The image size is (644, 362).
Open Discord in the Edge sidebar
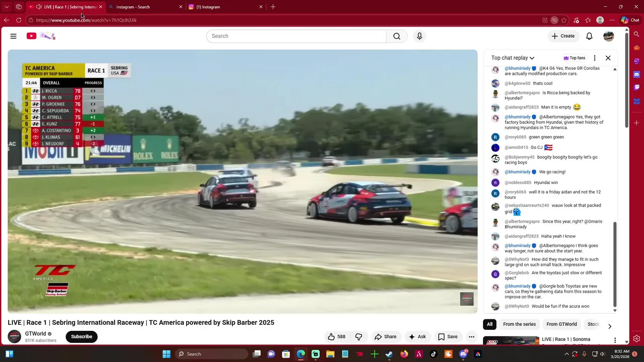click(636, 74)
